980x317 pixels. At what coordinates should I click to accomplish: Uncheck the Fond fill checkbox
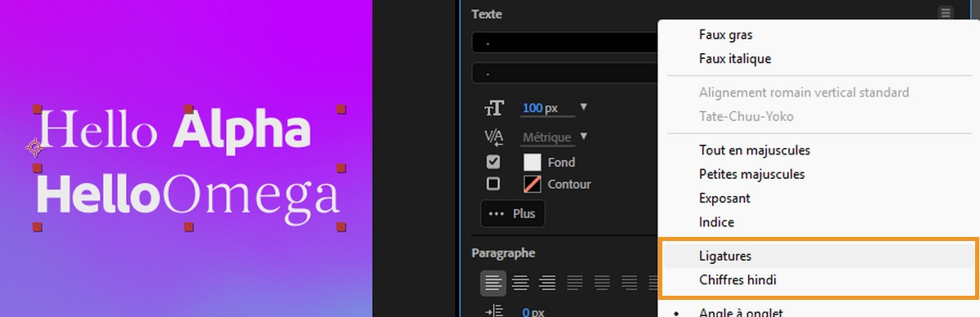point(493,162)
